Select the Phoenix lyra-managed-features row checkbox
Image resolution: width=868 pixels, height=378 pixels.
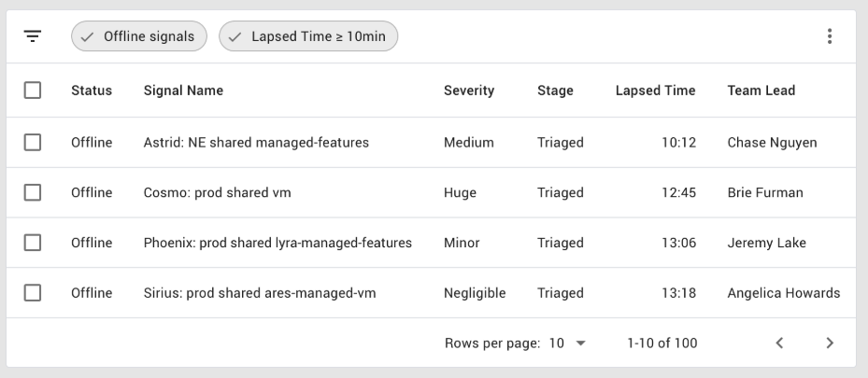tap(33, 243)
